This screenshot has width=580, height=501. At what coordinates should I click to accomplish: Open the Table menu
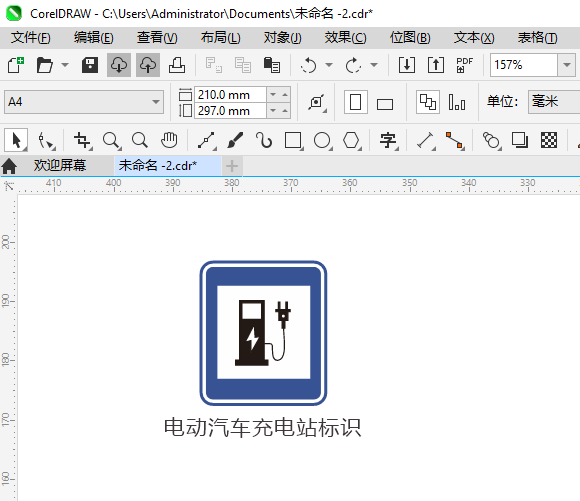click(x=537, y=38)
